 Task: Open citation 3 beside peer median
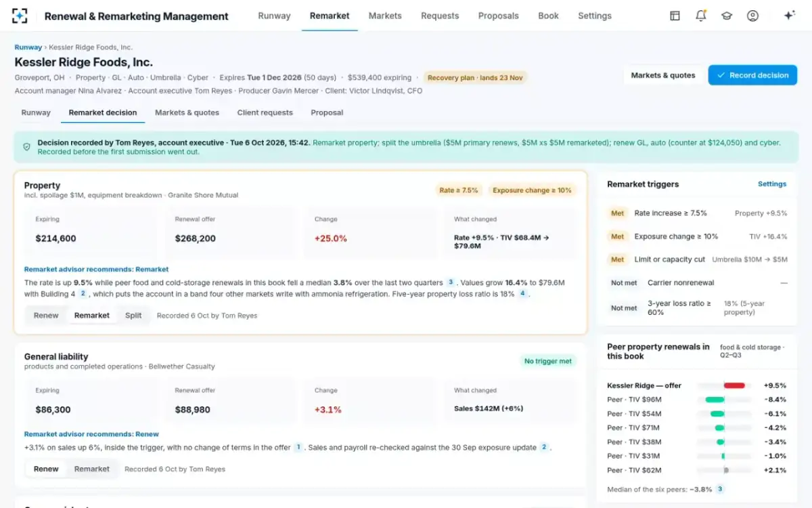(720, 489)
